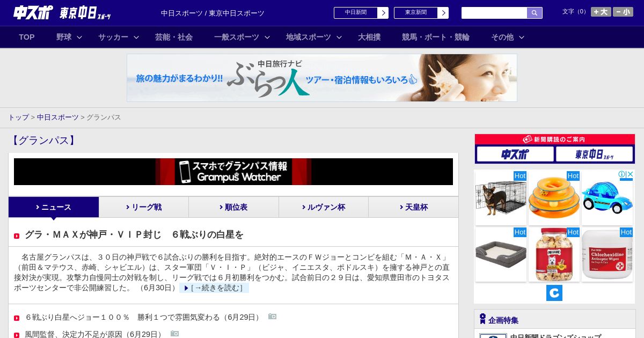Open the 野球 menu item
Screen dimensions: 644x338
pyautogui.click(x=64, y=37)
